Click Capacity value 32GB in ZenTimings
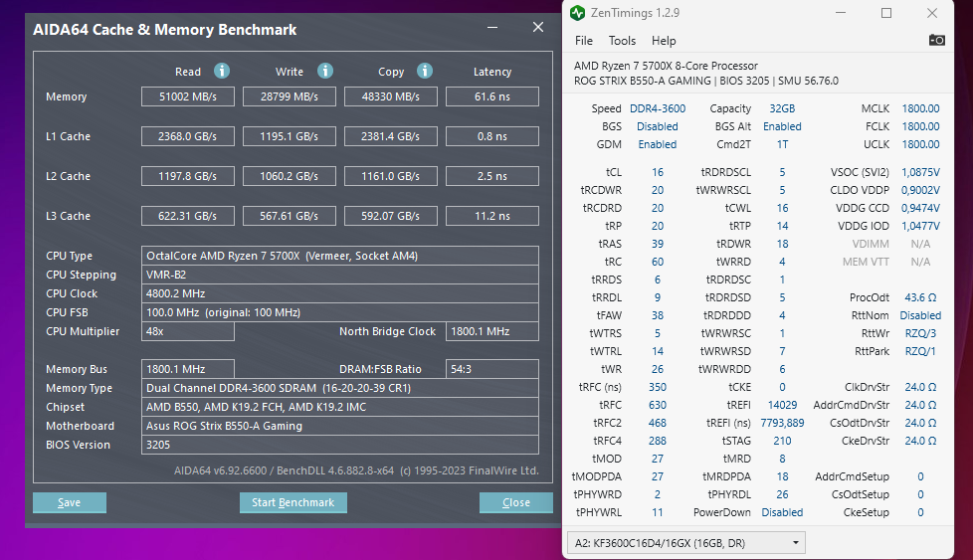Image resolution: width=973 pixels, height=560 pixels. click(782, 108)
